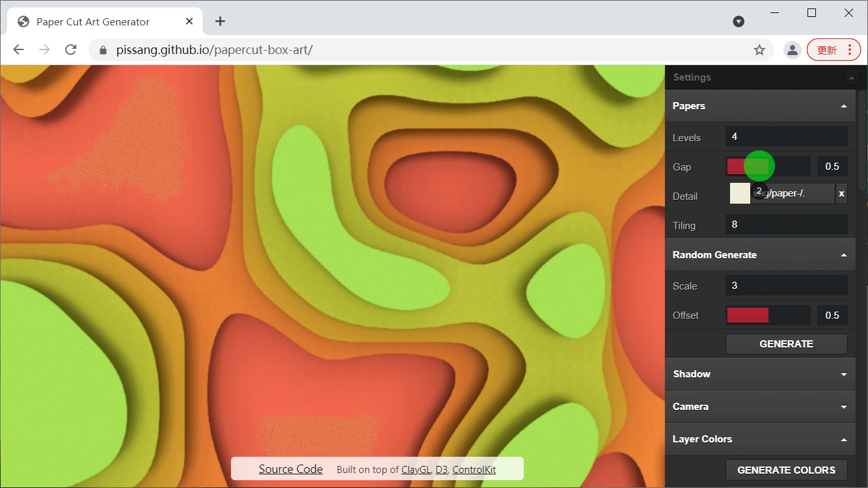Image resolution: width=868 pixels, height=488 pixels.
Task: Remove Detail texture with x button
Action: 841,193
